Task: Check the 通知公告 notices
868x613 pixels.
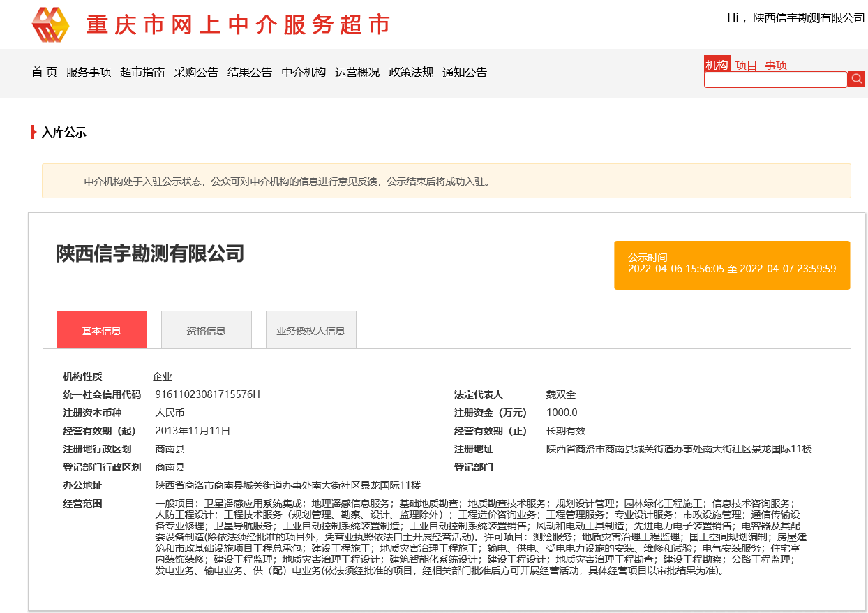Action: [465, 72]
